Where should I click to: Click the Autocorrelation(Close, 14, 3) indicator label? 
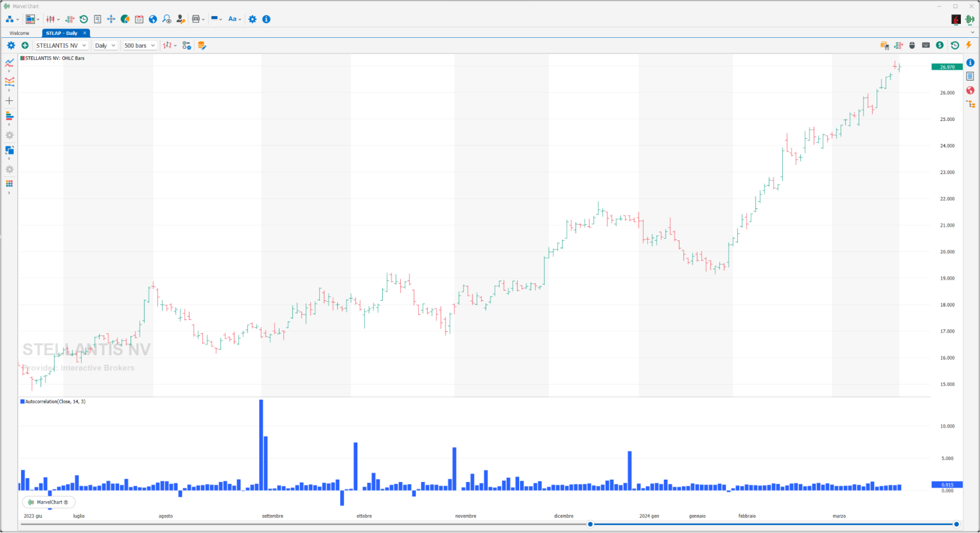[53, 402]
